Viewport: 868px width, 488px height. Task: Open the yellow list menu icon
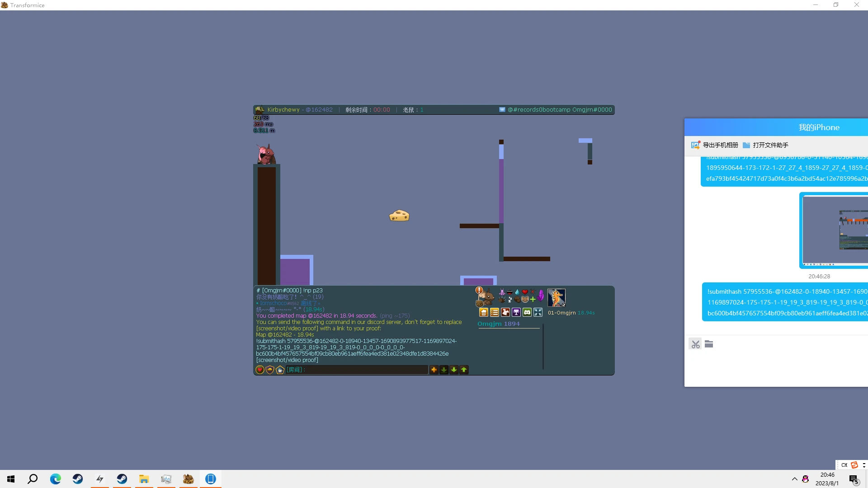click(495, 312)
